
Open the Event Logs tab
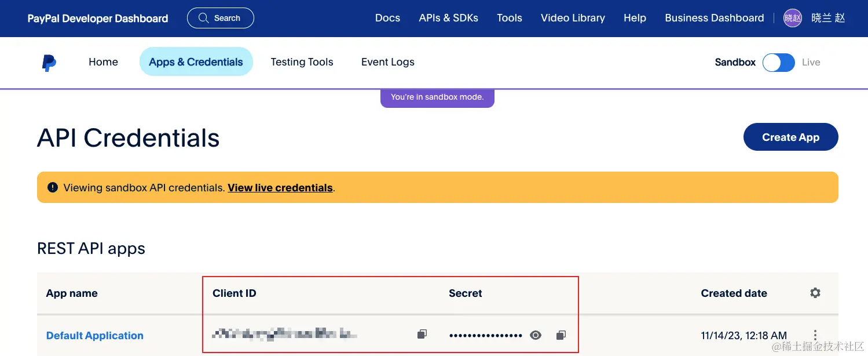[x=388, y=62]
